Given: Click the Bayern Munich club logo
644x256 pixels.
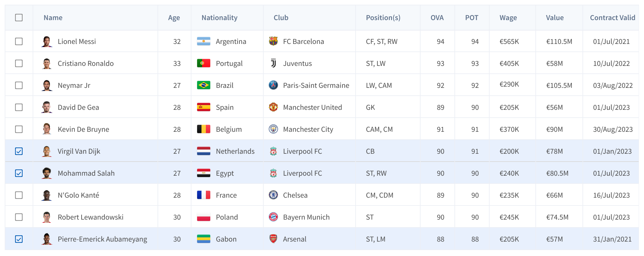Looking at the screenshot, I should click(x=273, y=217).
